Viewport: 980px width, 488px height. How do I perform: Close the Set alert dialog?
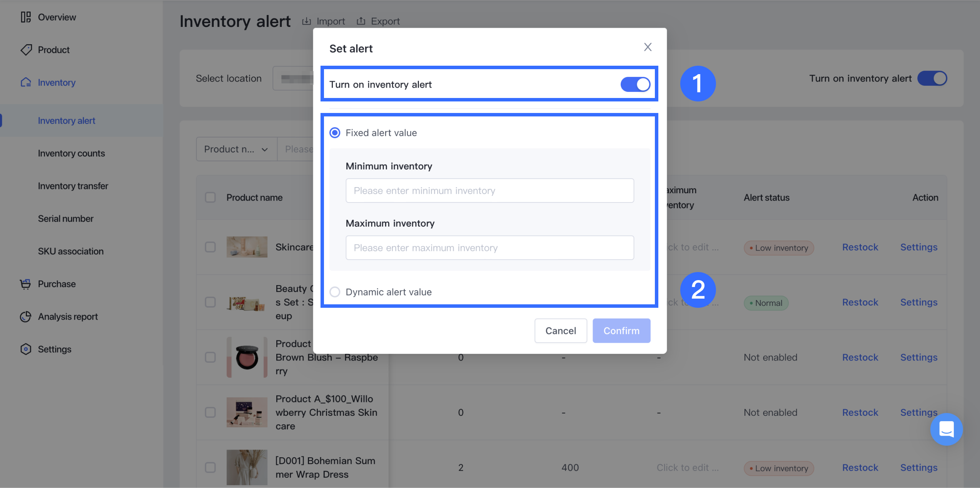click(648, 47)
